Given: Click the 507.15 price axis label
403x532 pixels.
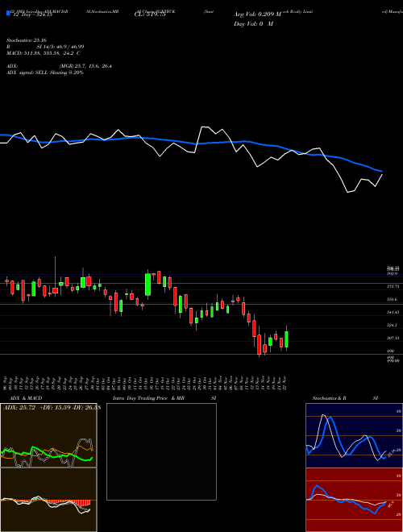Looking at the screenshot, I should tap(393, 338).
